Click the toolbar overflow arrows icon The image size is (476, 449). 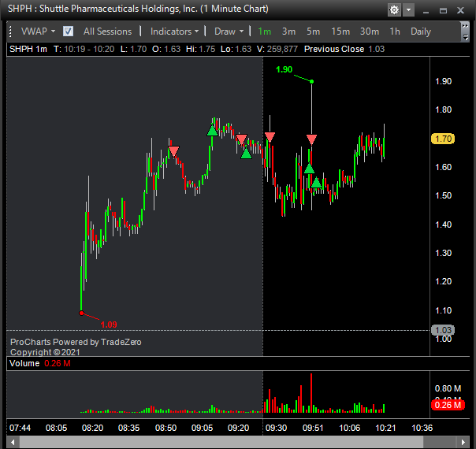point(465,32)
